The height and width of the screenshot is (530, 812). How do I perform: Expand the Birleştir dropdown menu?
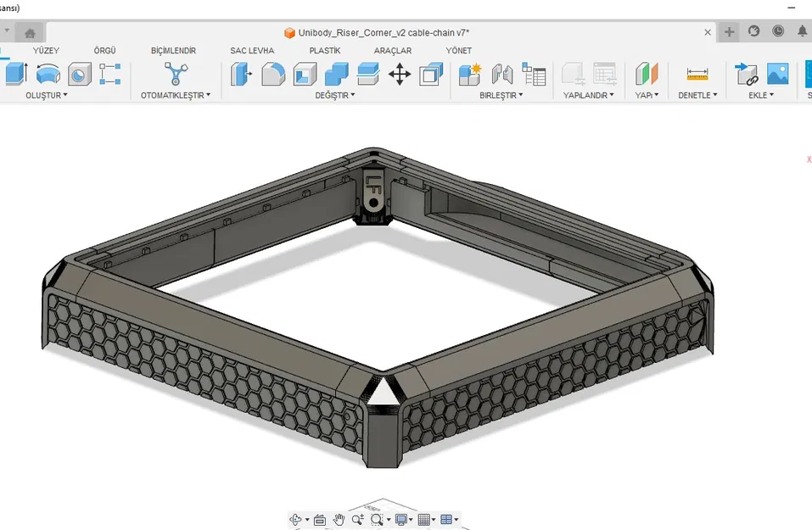tap(501, 95)
